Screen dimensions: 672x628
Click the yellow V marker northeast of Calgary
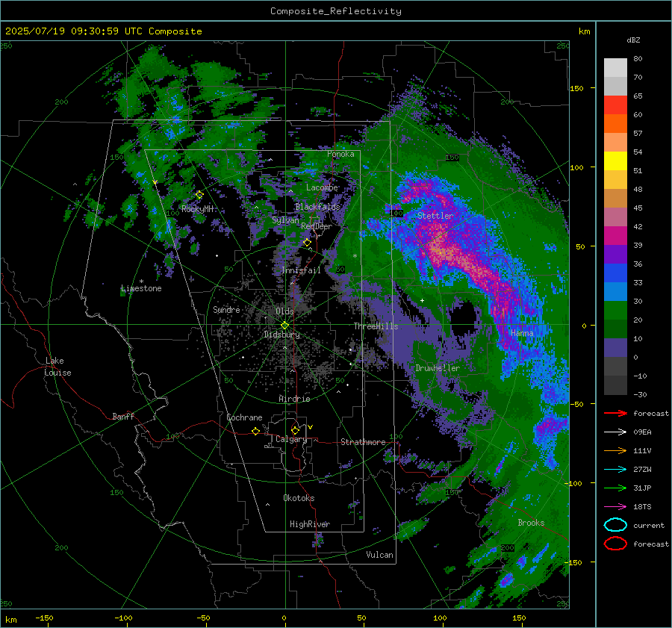point(311,427)
